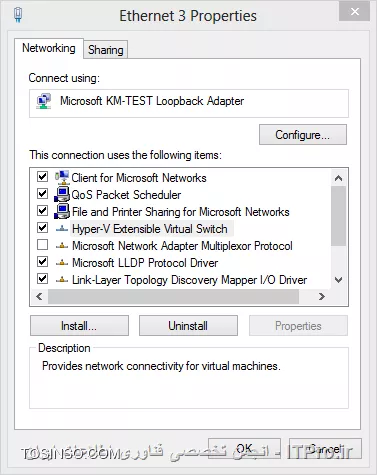Screen dimensions: 377x475
Task: Uncheck Client for Microsoft Networks
Action: click(x=42, y=176)
